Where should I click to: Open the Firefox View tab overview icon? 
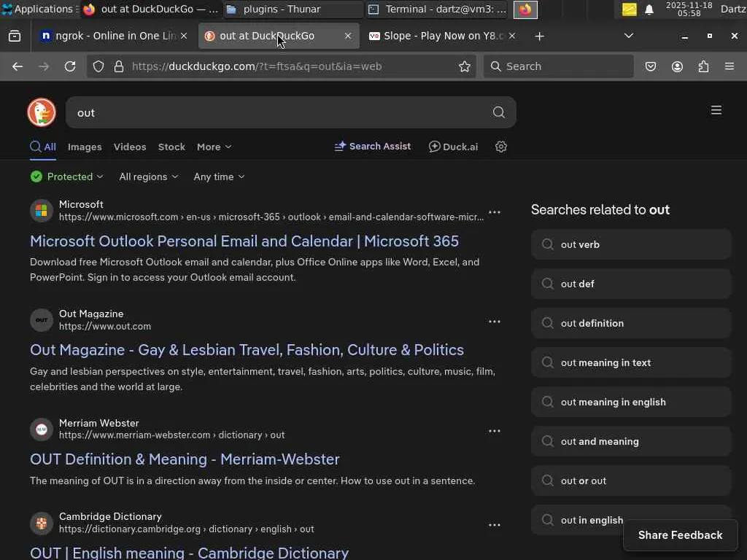15,36
